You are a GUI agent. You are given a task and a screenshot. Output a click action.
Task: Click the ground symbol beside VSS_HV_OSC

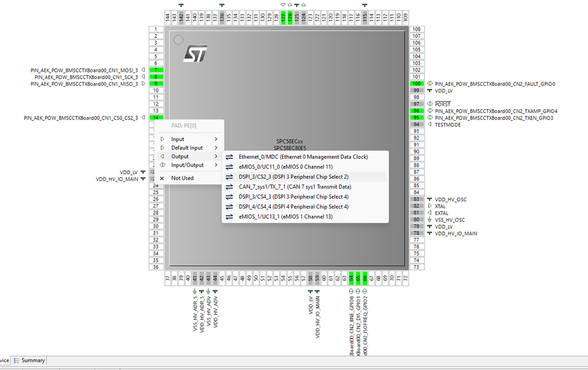point(430,219)
